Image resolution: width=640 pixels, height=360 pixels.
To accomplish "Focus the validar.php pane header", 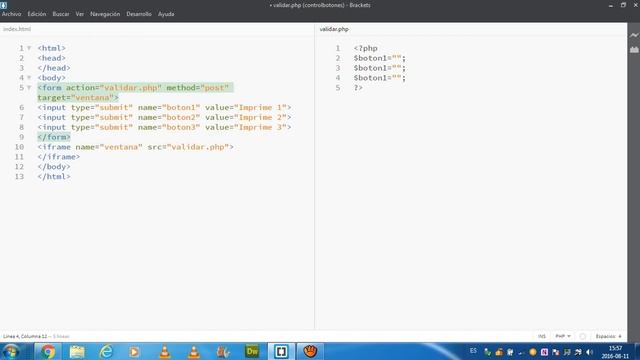I will (334, 29).
